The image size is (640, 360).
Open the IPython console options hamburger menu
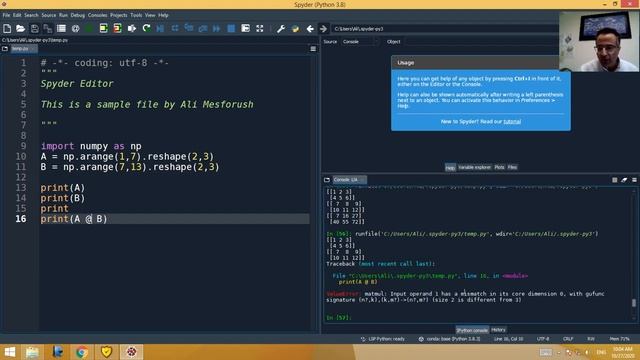[634, 180]
